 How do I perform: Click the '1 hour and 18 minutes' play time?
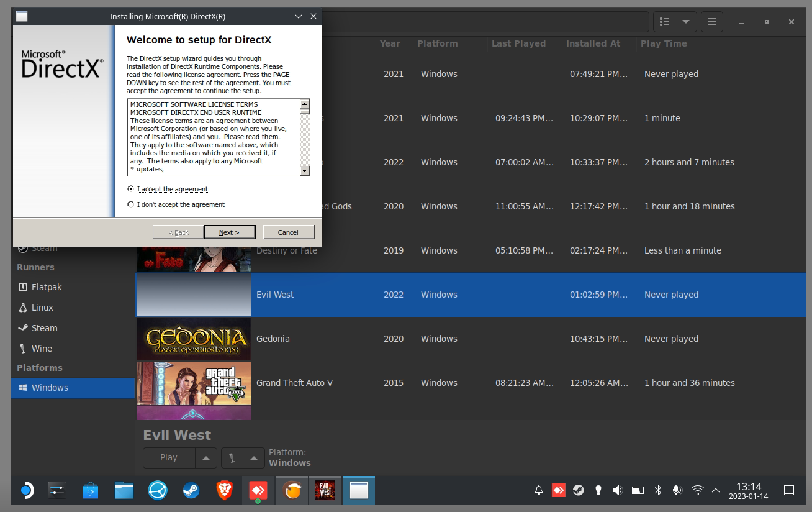[x=690, y=206]
